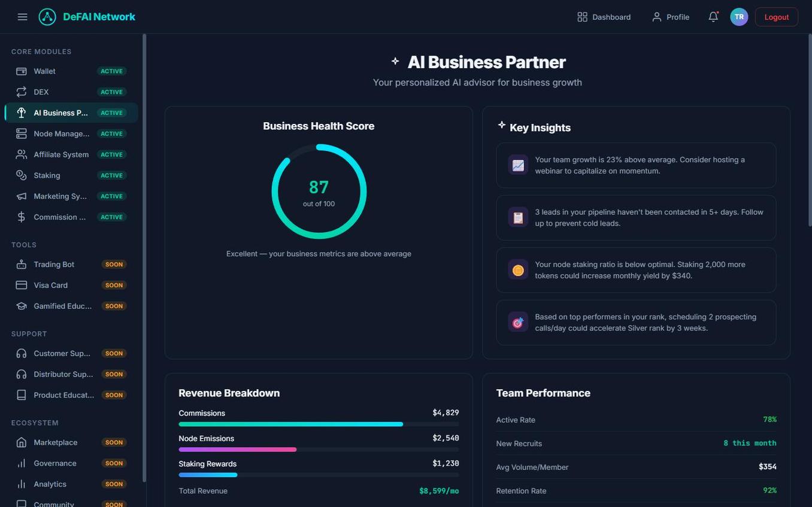Viewport: 812px width, 507px height.
Task: Open the notifications bell
Action: pyautogui.click(x=713, y=17)
